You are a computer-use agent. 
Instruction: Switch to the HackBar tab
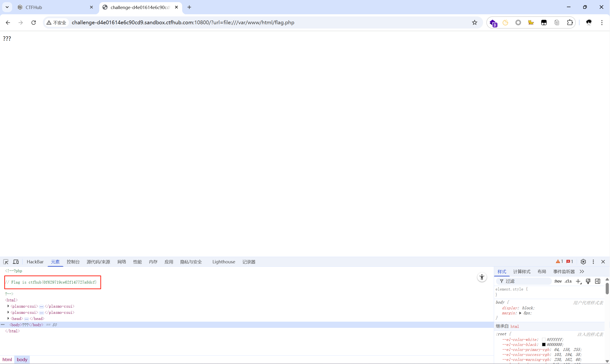(x=35, y=262)
